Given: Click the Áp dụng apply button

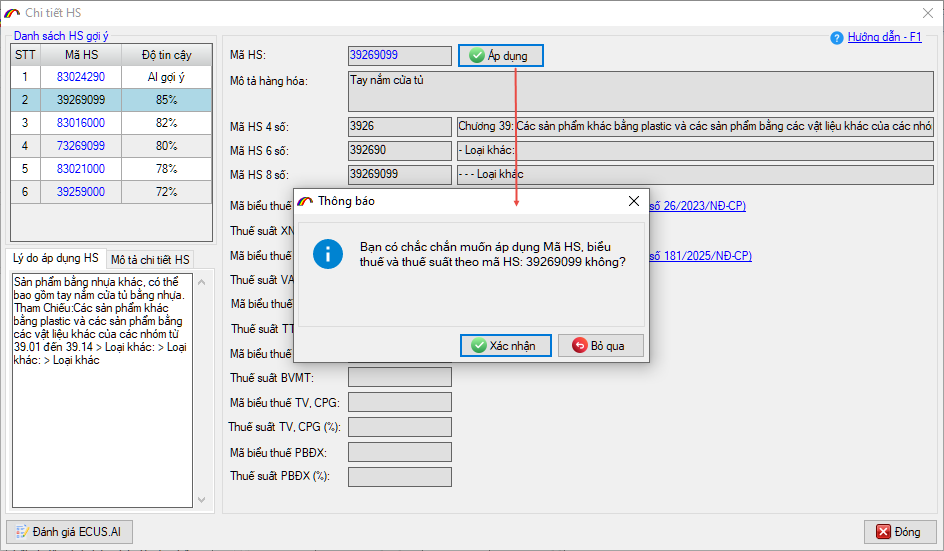Looking at the screenshot, I should (500, 56).
